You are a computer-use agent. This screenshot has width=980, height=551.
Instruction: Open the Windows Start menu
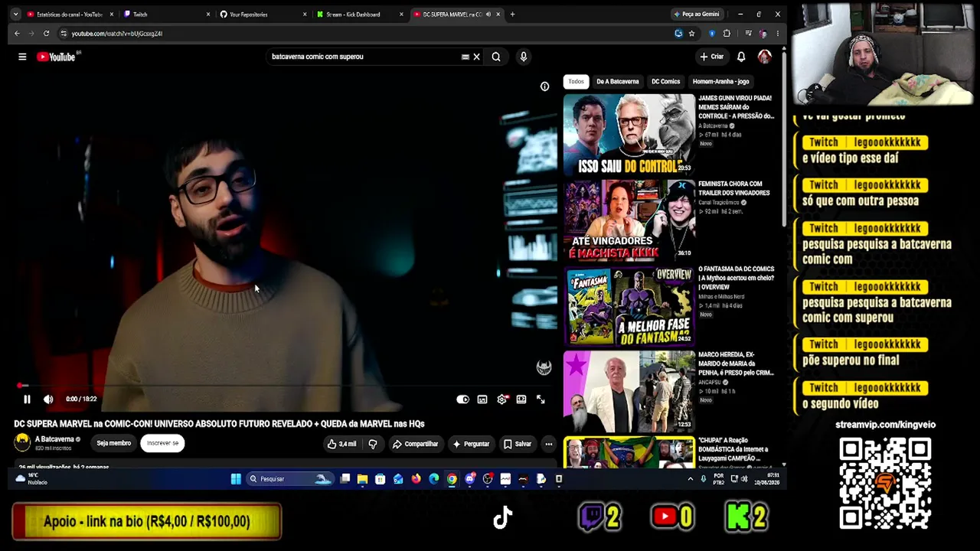(x=236, y=479)
